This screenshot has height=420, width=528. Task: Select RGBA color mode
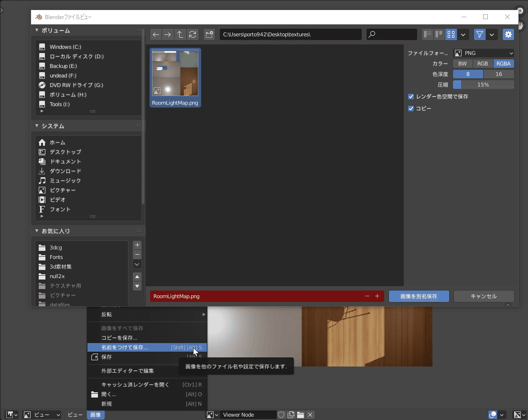pos(504,64)
